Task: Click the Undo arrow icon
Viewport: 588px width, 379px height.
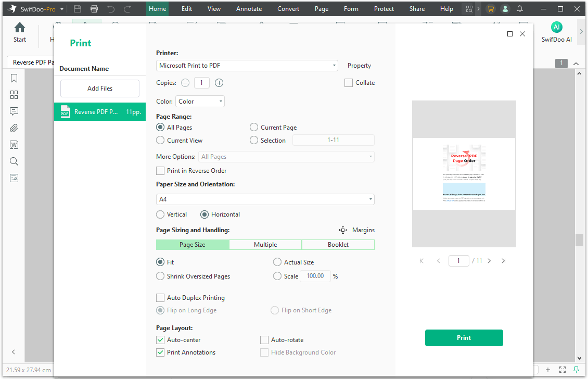Action: 111,9
